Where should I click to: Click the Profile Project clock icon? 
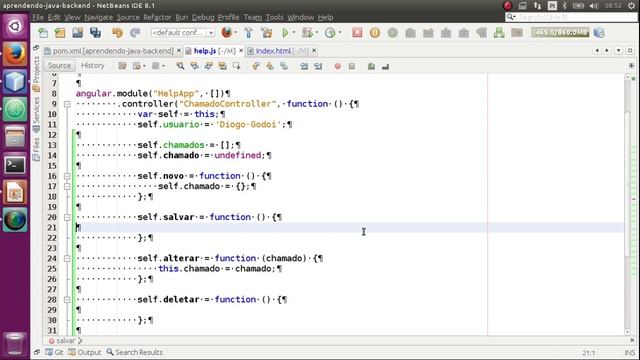point(330,33)
